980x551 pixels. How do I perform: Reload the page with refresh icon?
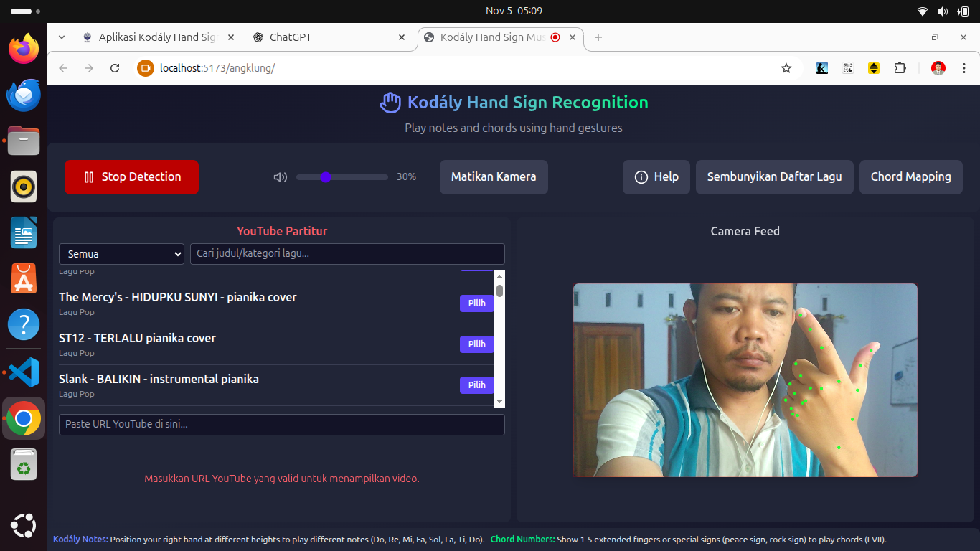pyautogui.click(x=115, y=68)
